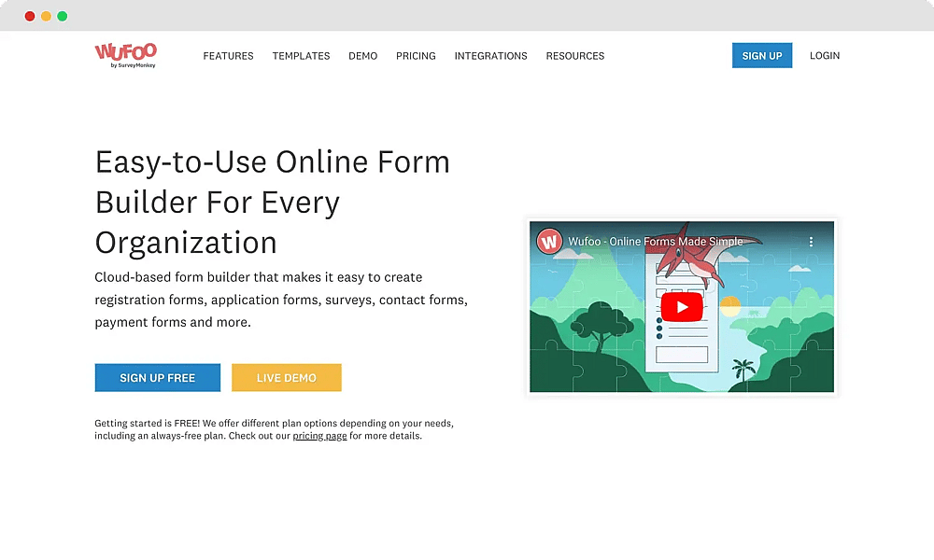934x560 pixels.
Task: Follow the pricing page link
Action: 319,436
